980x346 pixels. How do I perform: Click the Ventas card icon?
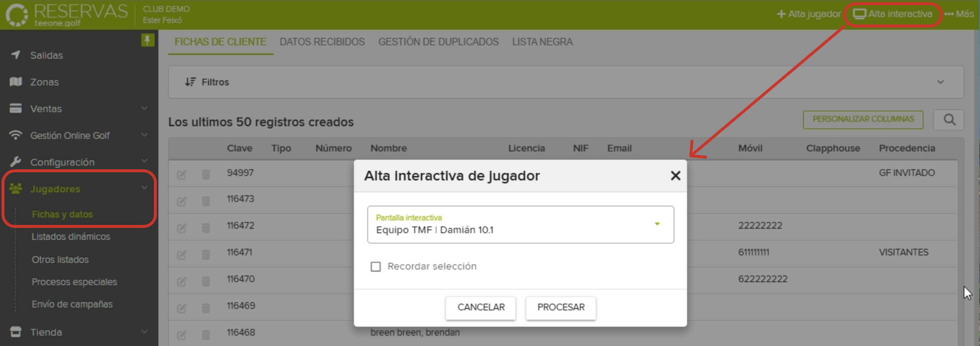click(16, 108)
